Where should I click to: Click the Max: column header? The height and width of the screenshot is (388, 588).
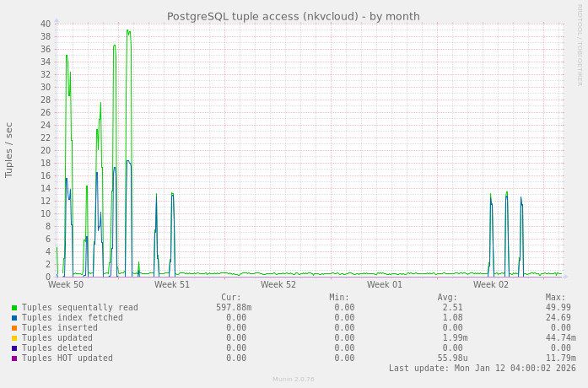pos(555,297)
